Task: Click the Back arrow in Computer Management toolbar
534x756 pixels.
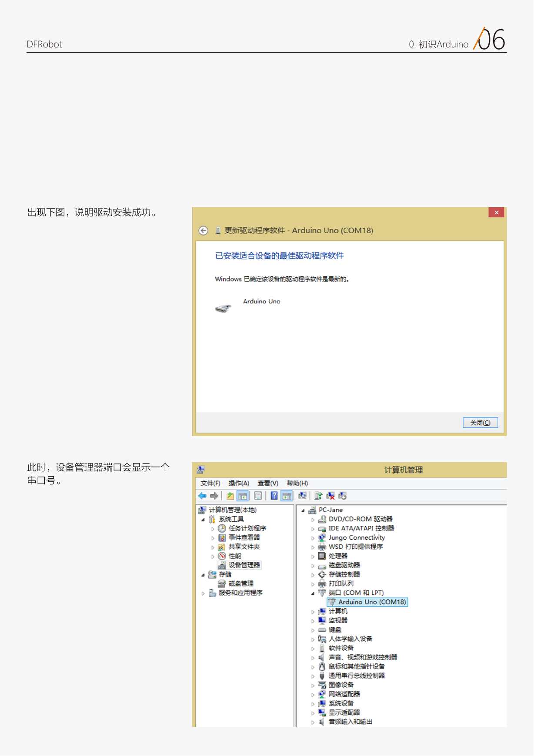Action: 202,496
